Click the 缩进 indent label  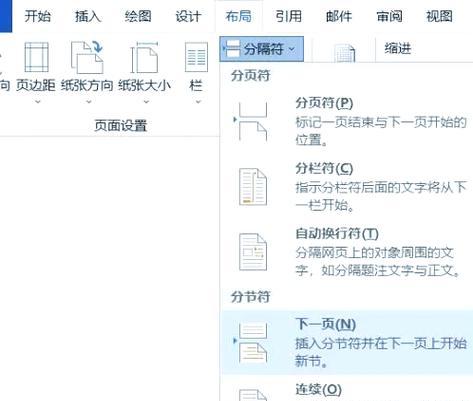click(398, 49)
